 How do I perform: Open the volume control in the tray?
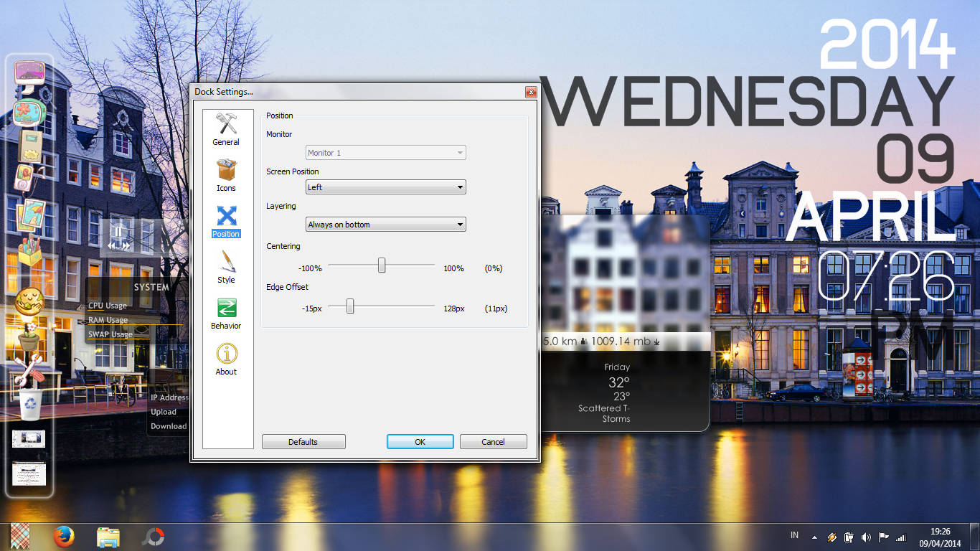coord(866,537)
